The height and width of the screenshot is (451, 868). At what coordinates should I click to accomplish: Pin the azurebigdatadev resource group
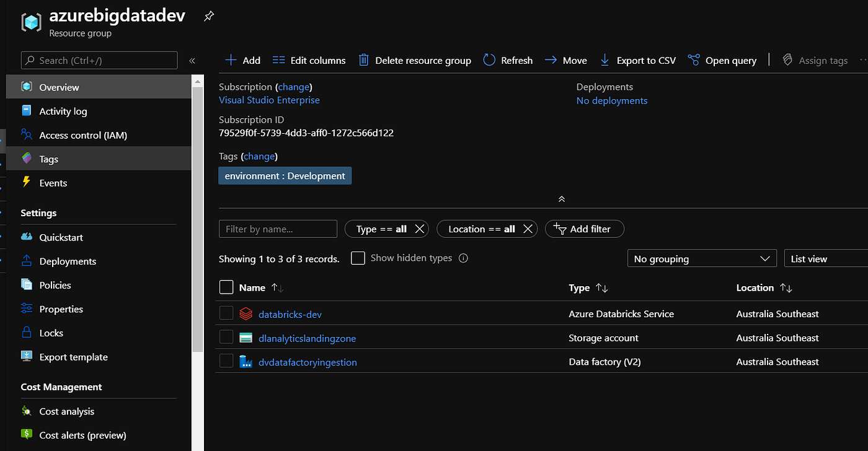click(x=208, y=17)
